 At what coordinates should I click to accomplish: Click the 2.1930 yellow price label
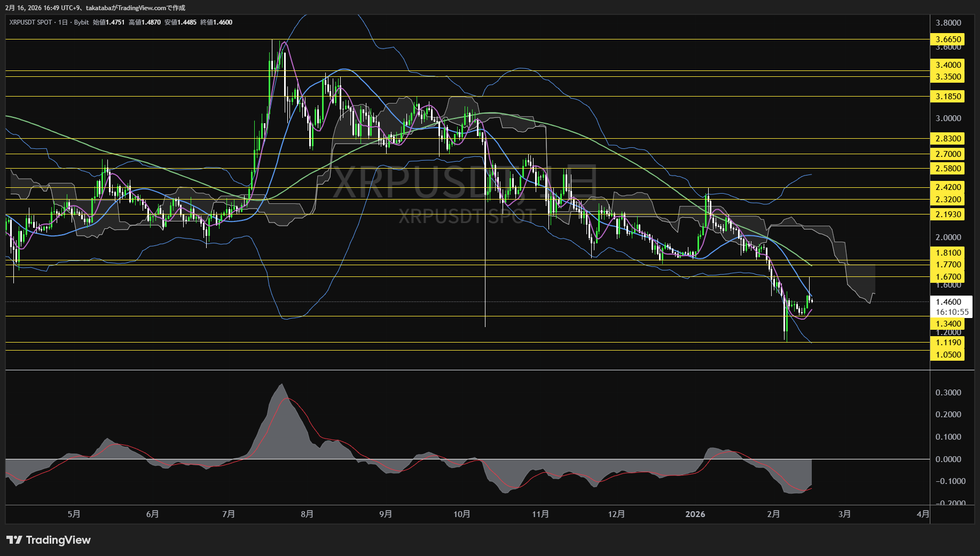coord(948,215)
